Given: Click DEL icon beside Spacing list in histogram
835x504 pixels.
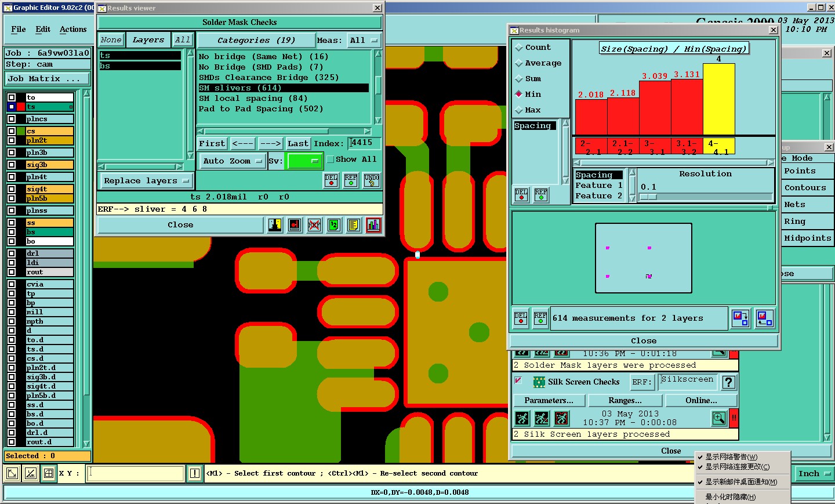Looking at the screenshot, I should point(521,195).
